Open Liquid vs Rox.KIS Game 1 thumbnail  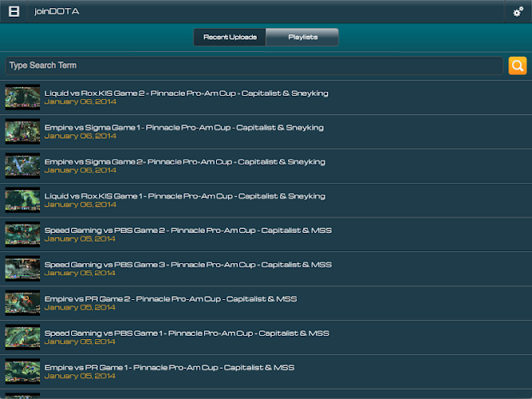[22, 200]
